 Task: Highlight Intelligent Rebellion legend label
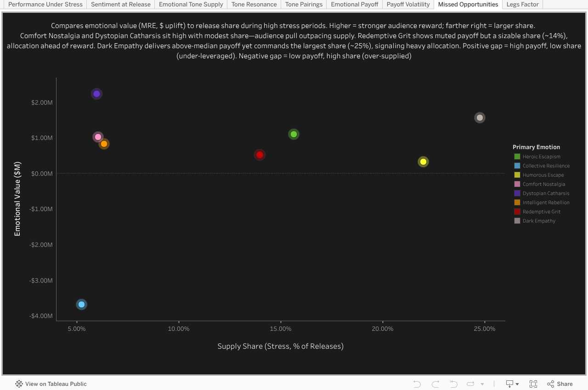point(546,203)
